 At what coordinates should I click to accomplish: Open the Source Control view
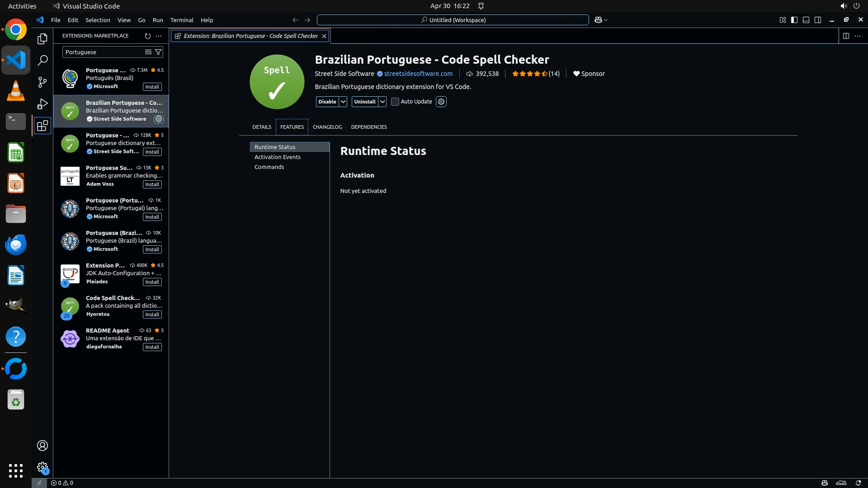pos(42,82)
